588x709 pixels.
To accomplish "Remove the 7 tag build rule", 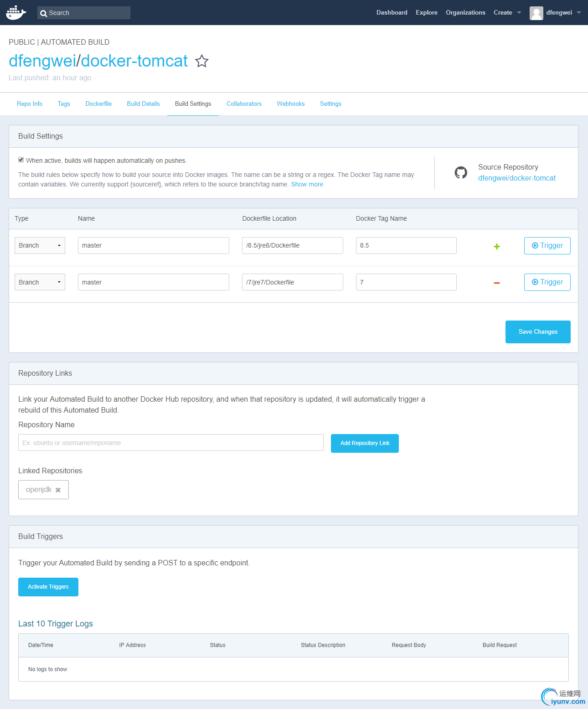I will (x=497, y=283).
